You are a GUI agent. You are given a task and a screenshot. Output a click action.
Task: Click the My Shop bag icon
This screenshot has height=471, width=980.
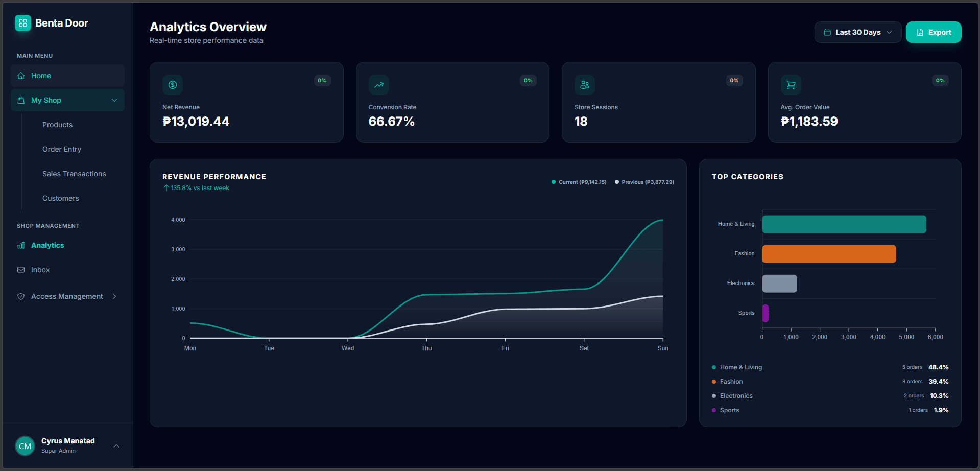[21, 100]
